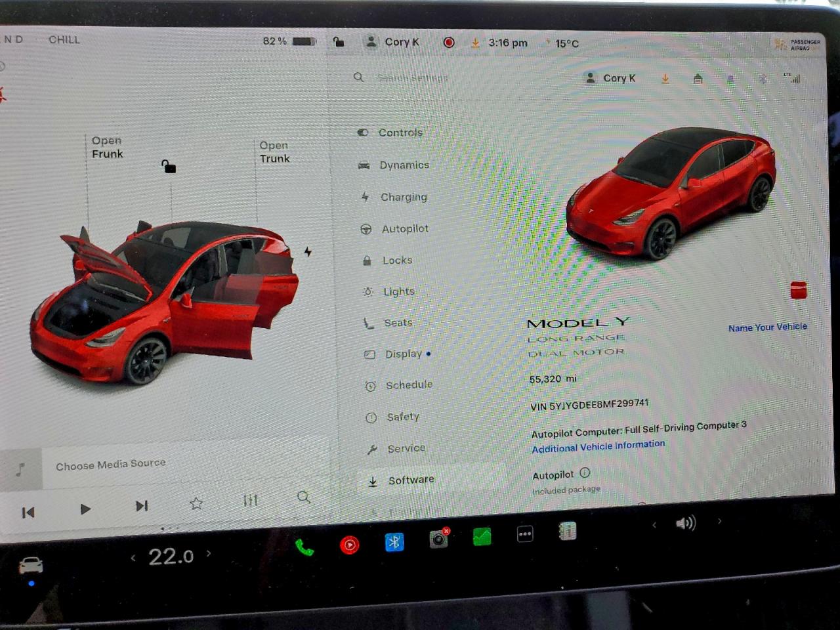The image size is (840, 630).
Task: Tap orange download icon in settings header
Action: 665,79
